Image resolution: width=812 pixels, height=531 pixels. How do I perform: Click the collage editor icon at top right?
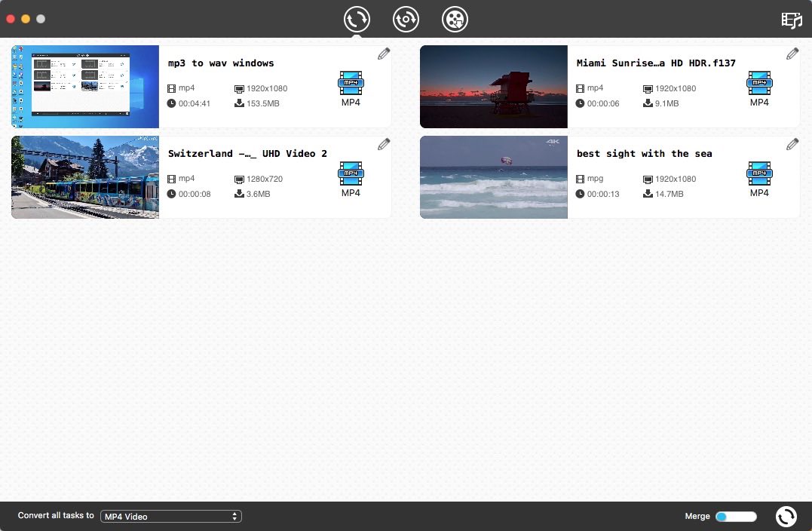point(791,20)
